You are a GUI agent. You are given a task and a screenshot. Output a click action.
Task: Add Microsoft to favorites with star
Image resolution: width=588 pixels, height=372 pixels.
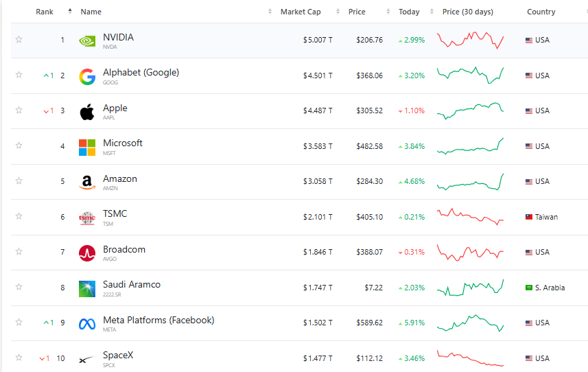pyautogui.click(x=19, y=145)
